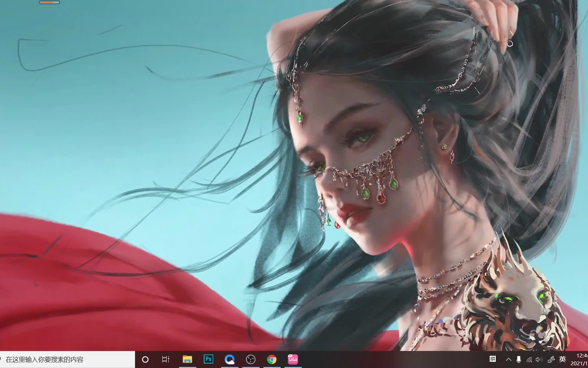Start Google Chrome from the taskbar
The image size is (588, 368).
pyautogui.click(x=272, y=359)
